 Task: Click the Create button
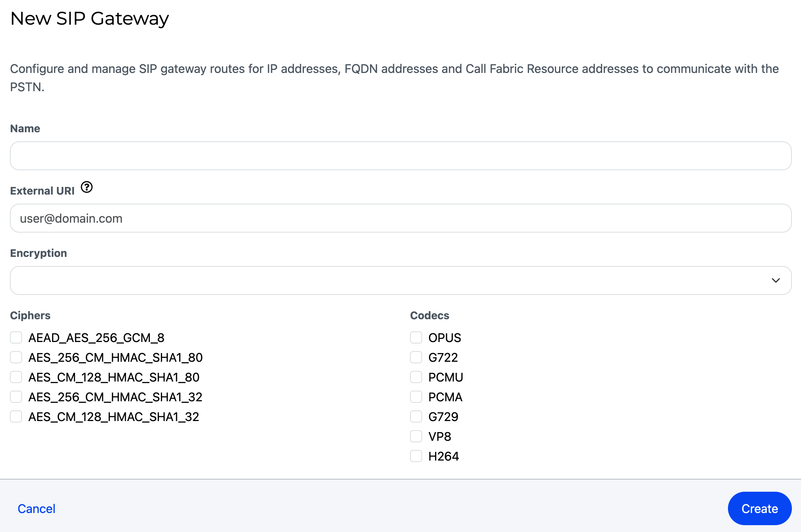pyautogui.click(x=759, y=508)
